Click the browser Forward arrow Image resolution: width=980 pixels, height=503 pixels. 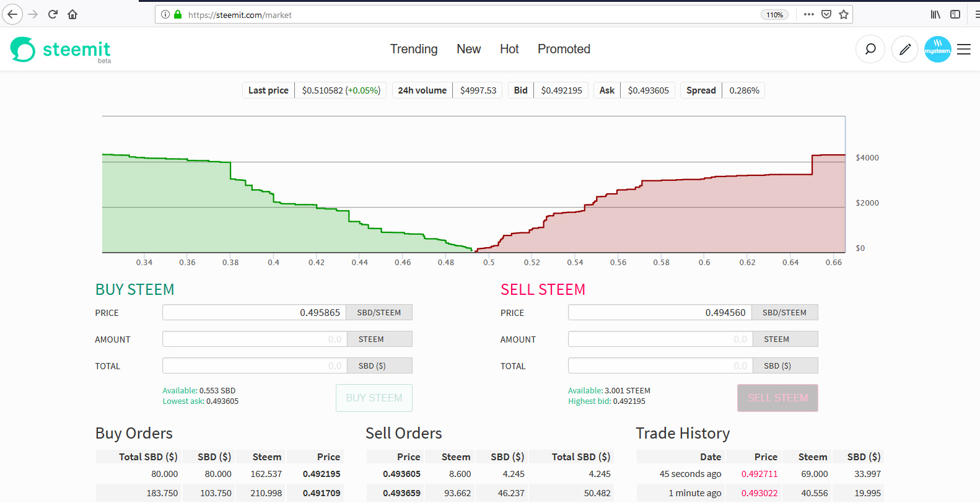tap(33, 14)
